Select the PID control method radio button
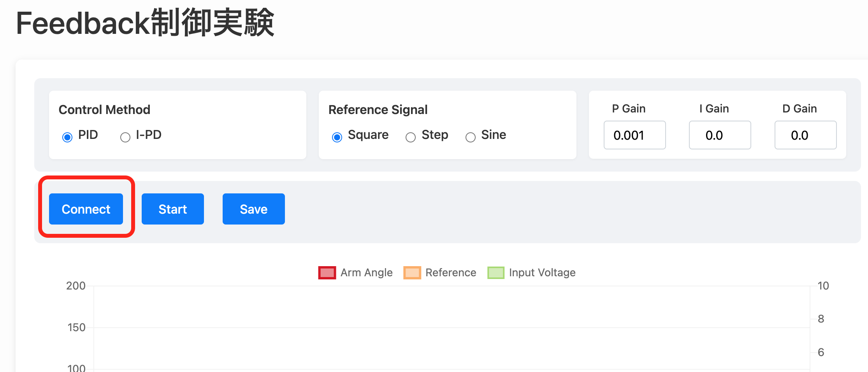Screen dimensions: 868x372 [67, 137]
